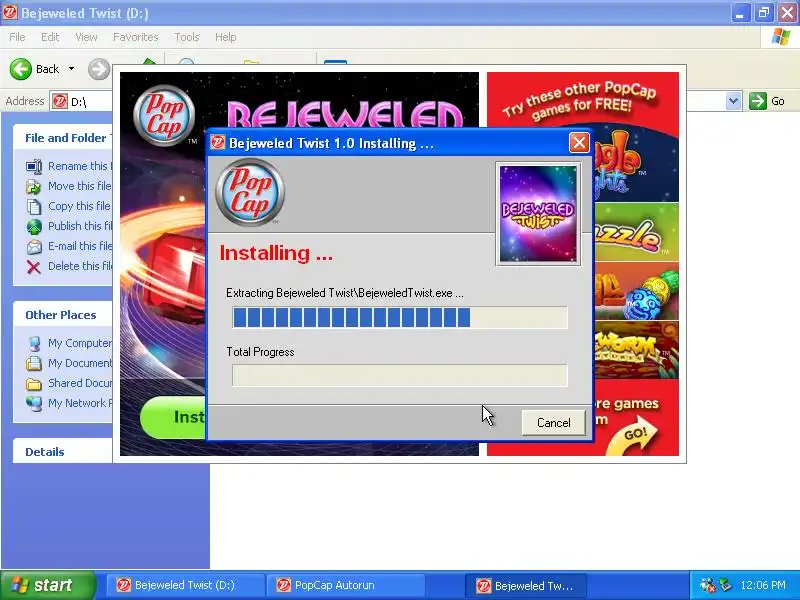Viewport: 800px width, 600px height.
Task: Open My Computer in Other Places
Action: pos(79,343)
